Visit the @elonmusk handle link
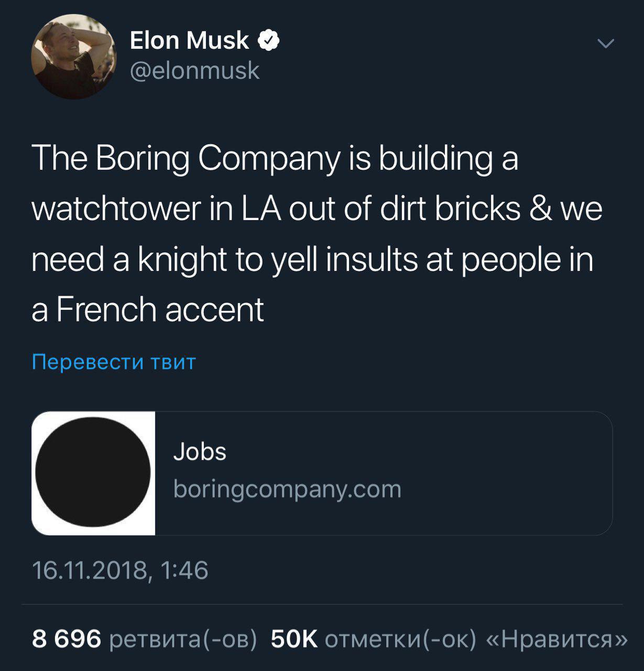Image resolution: width=644 pixels, height=671 pixels. coord(194,70)
